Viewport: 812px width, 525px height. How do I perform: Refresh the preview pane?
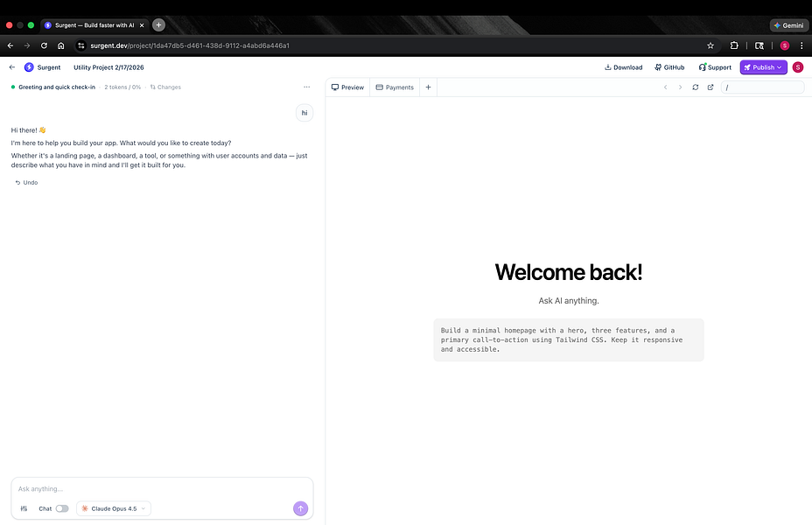(696, 87)
